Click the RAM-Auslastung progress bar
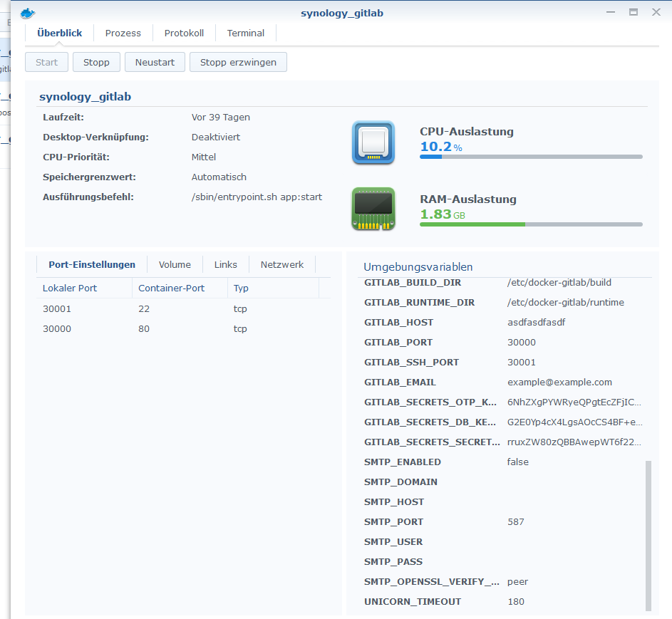This screenshot has width=672, height=619. point(531,224)
